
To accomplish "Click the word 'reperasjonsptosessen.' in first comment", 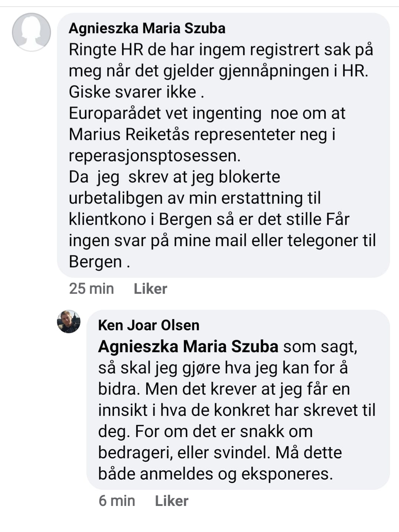I will click(154, 156).
